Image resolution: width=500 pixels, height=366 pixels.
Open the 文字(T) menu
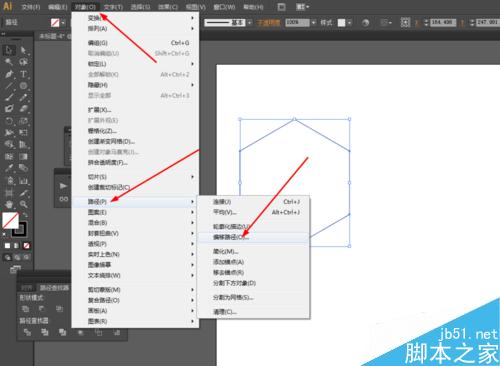coord(113,7)
